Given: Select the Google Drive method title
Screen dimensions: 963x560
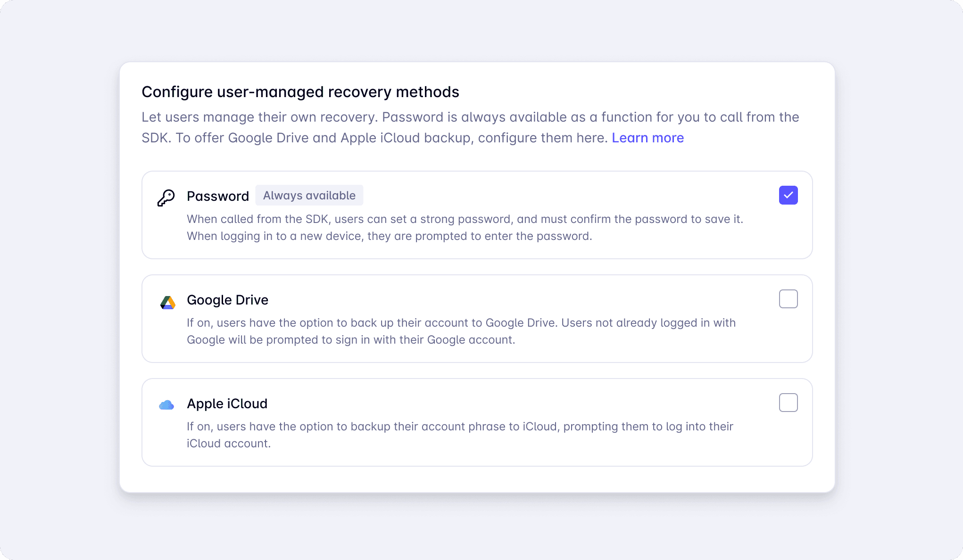Looking at the screenshot, I should point(227,300).
